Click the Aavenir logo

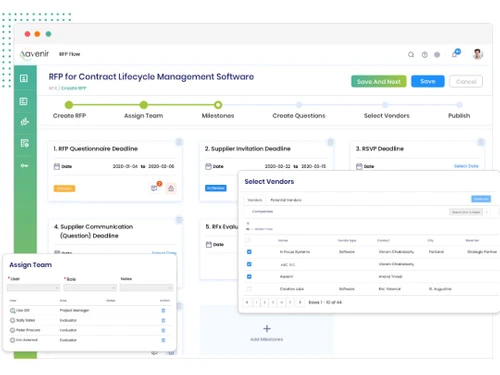point(34,54)
